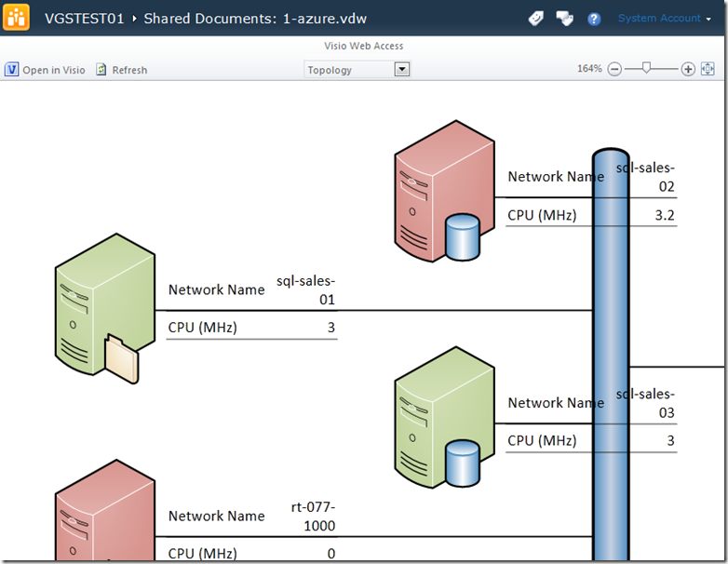
Task: Click the sql-sales-02 network name value
Action: click(x=645, y=177)
